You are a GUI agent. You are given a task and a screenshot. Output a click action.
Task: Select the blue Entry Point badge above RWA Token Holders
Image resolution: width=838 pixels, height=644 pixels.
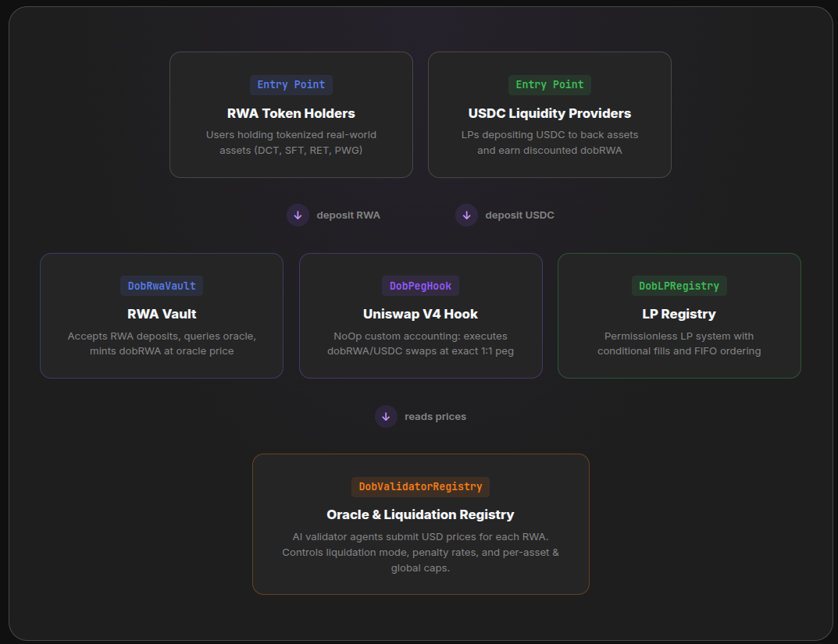[291, 84]
